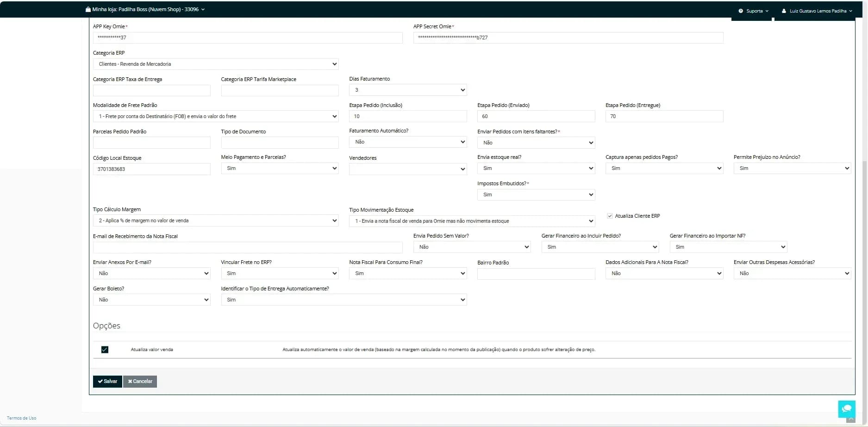868x427 pixels.
Task: Click the APP Secret Omie field
Action: tap(568, 38)
